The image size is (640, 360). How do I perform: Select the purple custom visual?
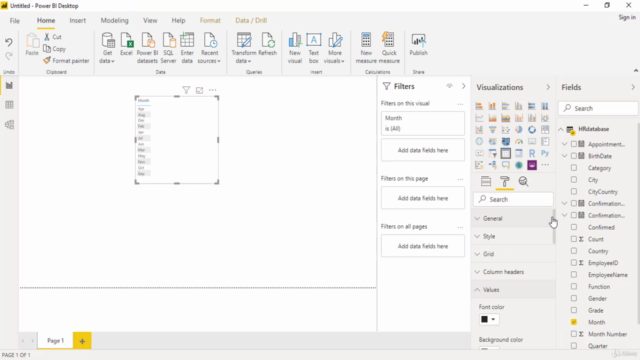tap(531, 165)
